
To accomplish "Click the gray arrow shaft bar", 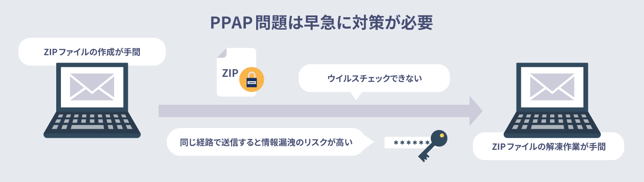I will point(314,111).
